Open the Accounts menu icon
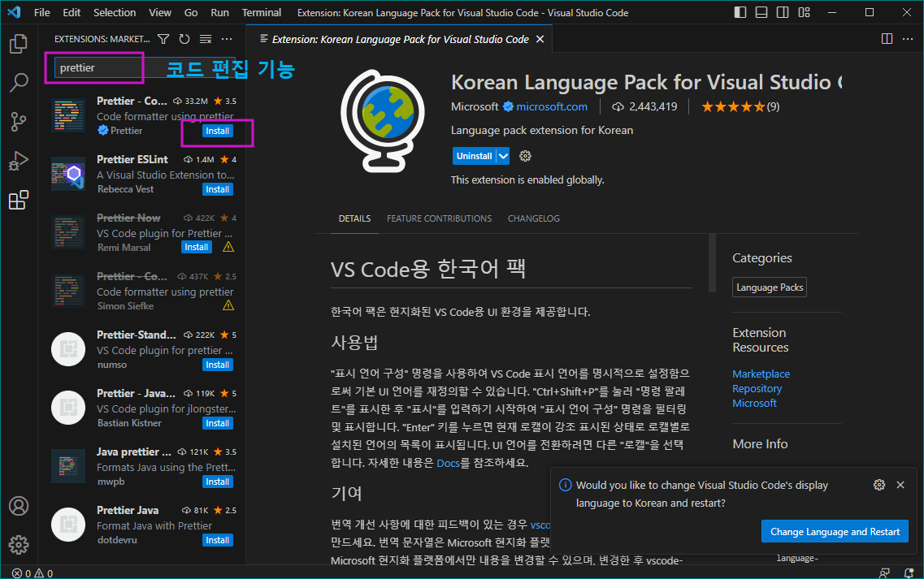Viewport: 924px width, 579px height. pos(18,506)
